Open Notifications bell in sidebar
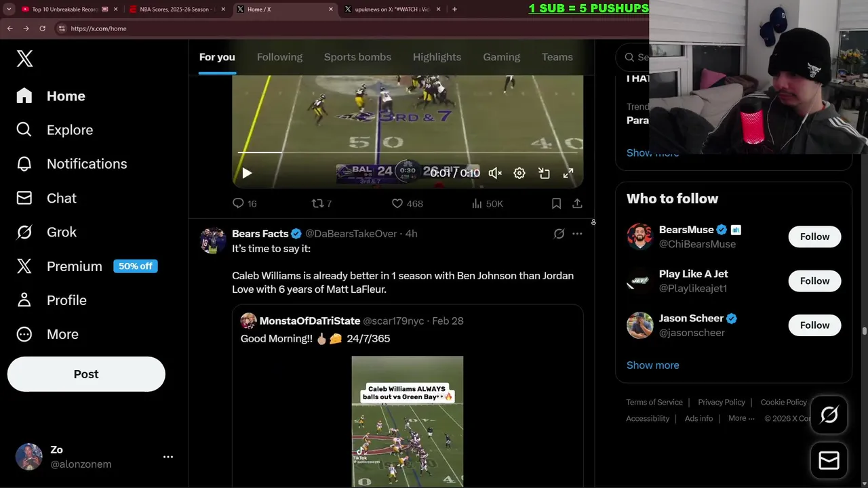 pyautogui.click(x=72, y=164)
